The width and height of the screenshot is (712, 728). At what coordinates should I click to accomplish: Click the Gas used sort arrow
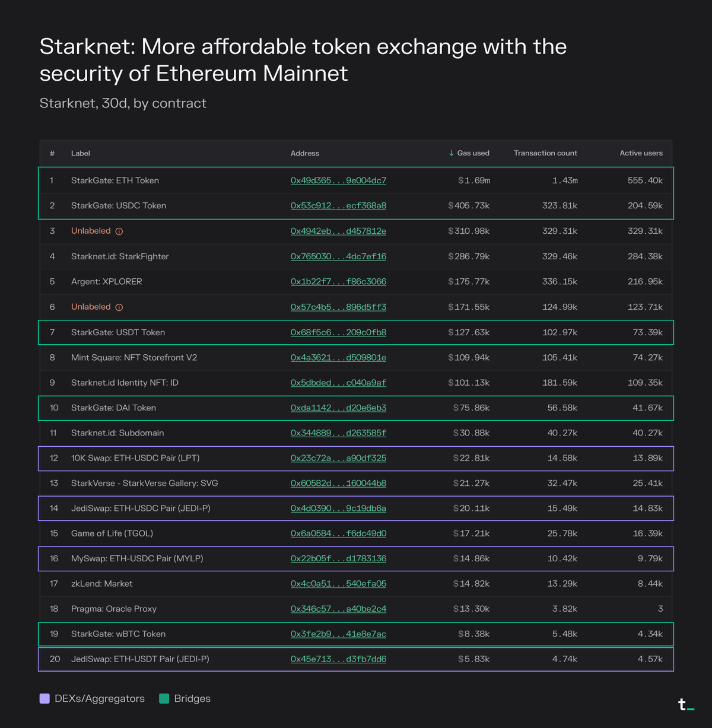point(452,153)
